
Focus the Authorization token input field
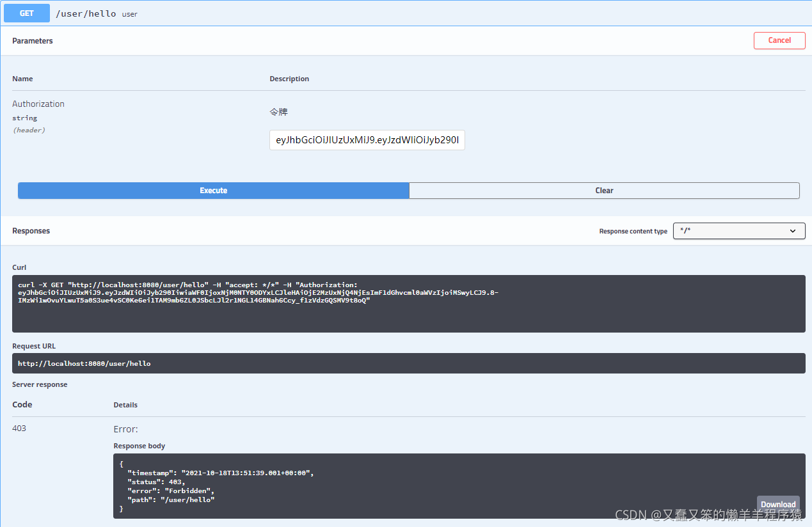pos(367,140)
